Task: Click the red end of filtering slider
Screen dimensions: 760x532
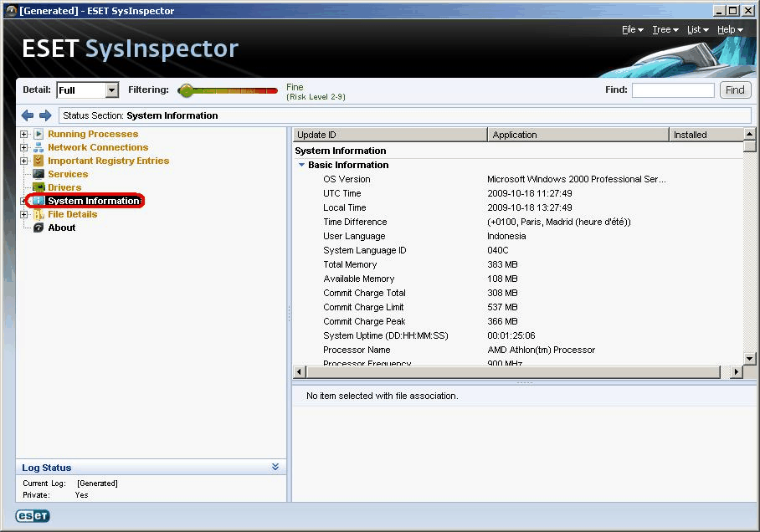Action: (x=271, y=90)
